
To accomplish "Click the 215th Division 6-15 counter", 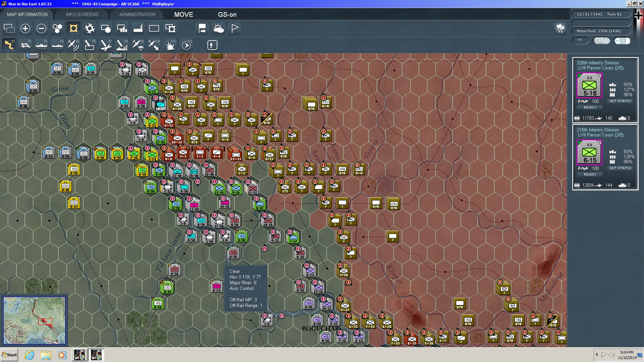I will pyautogui.click(x=589, y=153).
